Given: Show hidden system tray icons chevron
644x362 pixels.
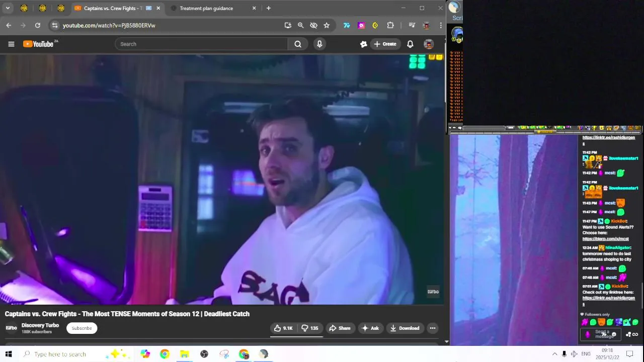Looking at the screenshot, I should pos(554,354).
